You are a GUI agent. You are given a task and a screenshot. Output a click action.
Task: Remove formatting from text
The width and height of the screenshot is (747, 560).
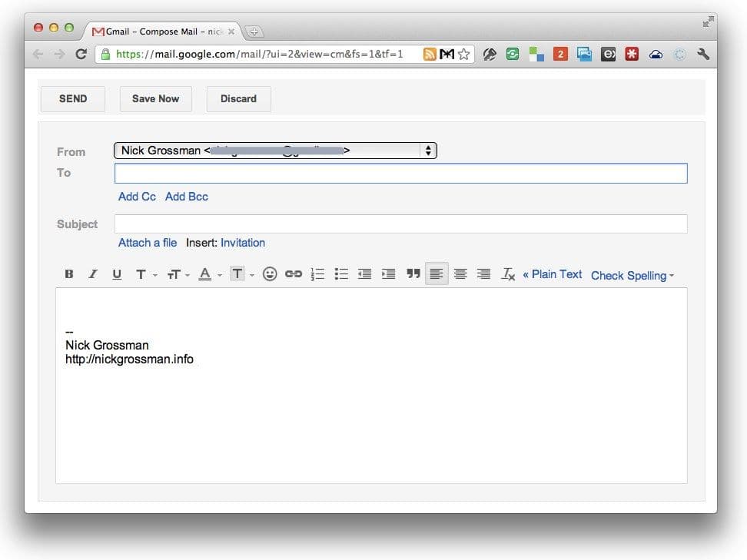pos(508,274)
